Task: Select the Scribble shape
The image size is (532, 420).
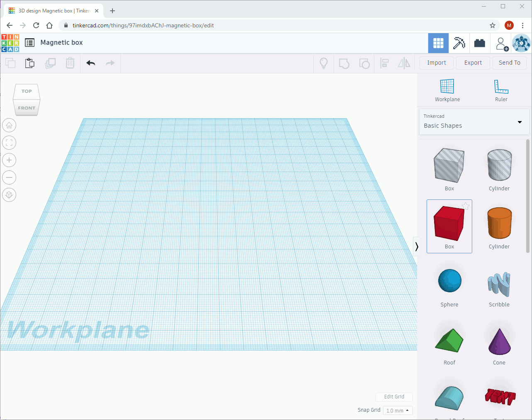Action: 499,285
